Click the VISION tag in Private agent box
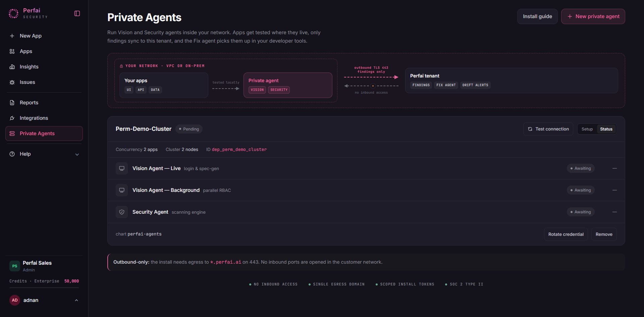The image size is (644, 317). (x=257, y=90)
